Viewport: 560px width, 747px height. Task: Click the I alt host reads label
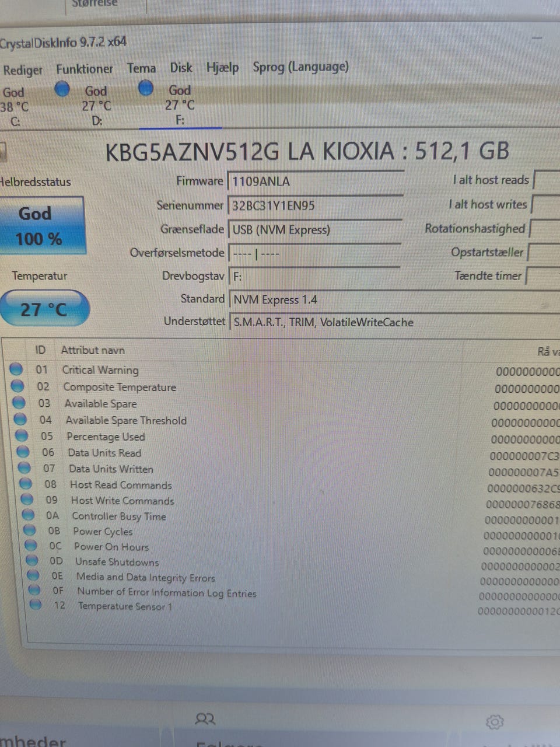click(491, 180)
